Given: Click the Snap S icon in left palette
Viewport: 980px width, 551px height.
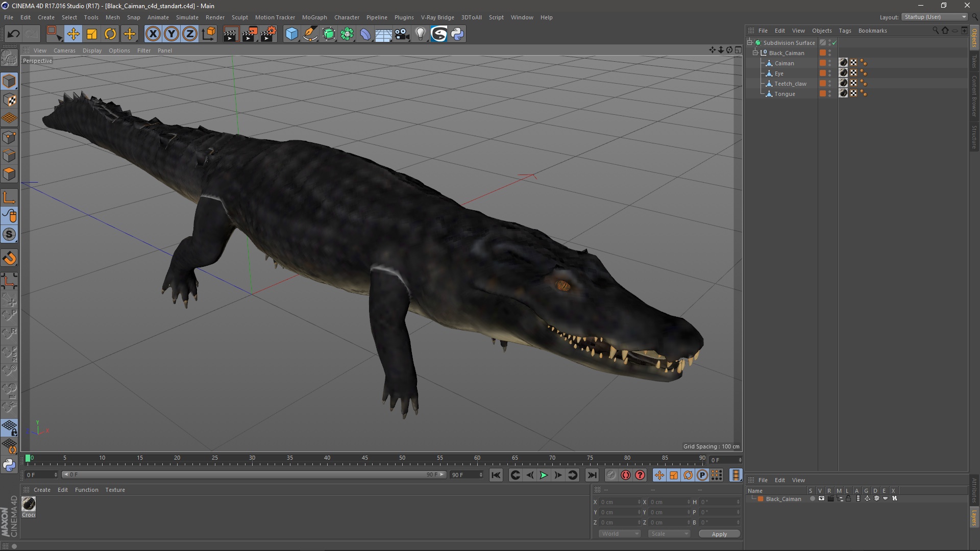Looking at the screenshot, I should pos(9,235).
